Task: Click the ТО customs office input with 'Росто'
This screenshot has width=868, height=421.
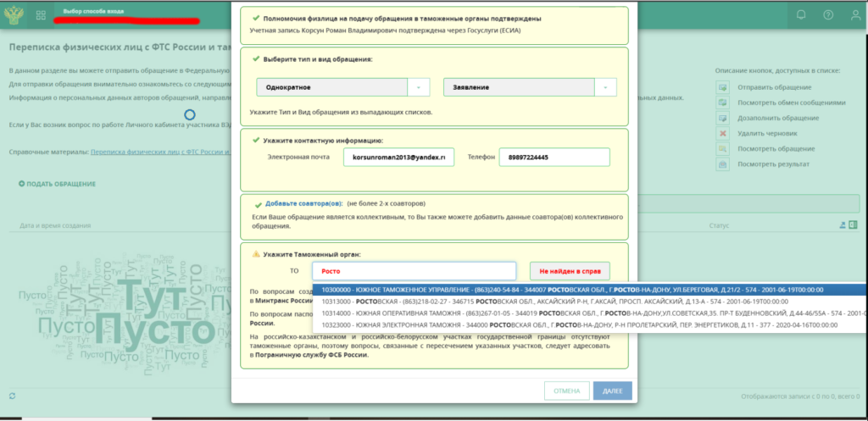Action: [414, 271]
